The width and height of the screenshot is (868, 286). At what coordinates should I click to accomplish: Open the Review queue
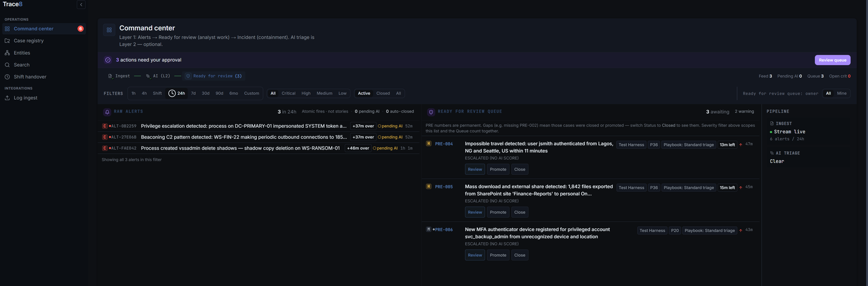coord(832,60)
